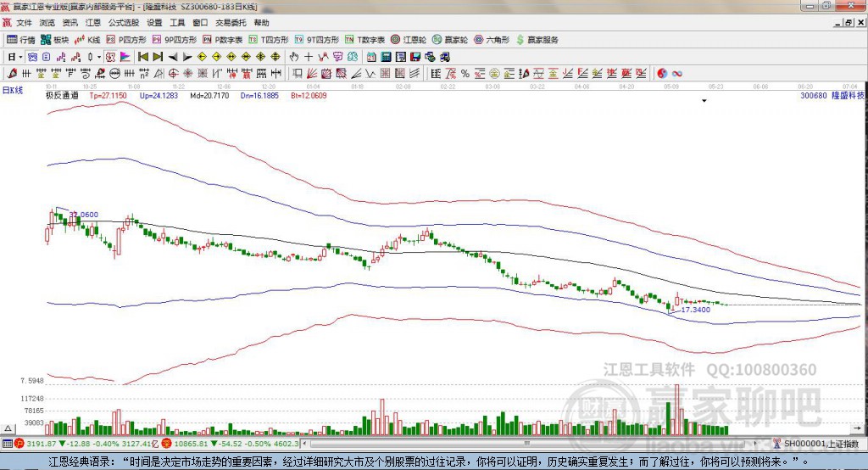
Task: Select the pencil drawing tool
Action: click(12, 73)
